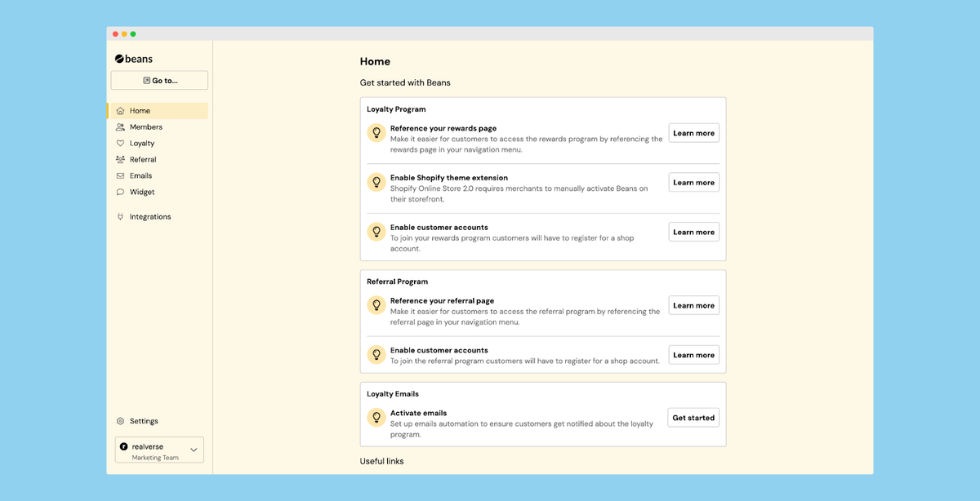This screenshot has height=501, width=980.
Task: Open Emails via envelope icon
Action: click(120, 176)
